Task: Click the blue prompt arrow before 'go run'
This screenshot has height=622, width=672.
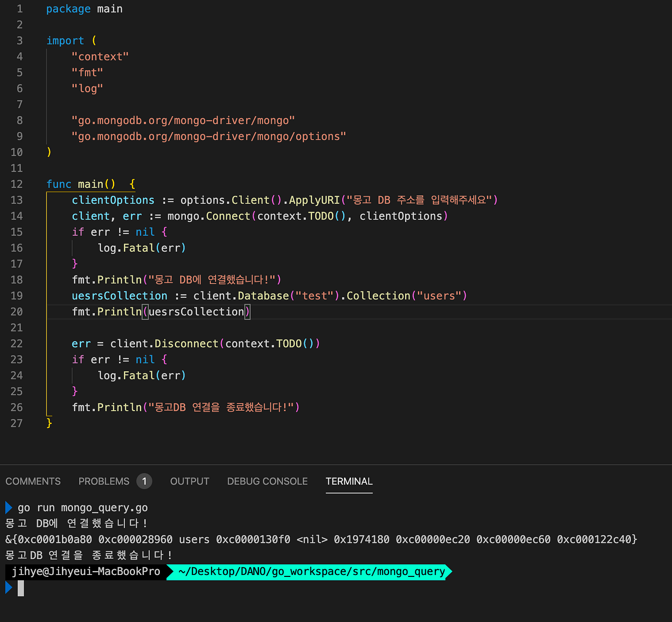Action: tap(9, 508)
